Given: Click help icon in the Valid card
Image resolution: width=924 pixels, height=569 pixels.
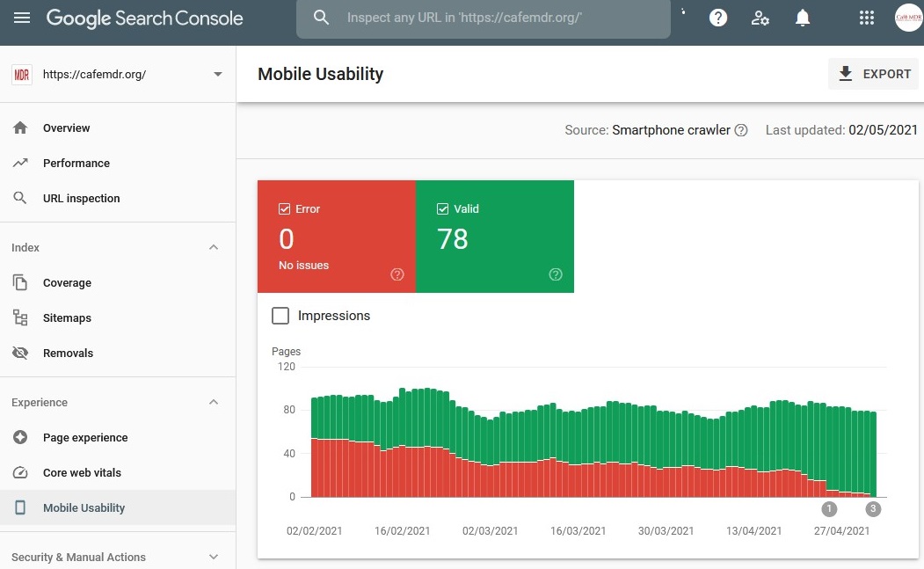Looking at the screenshot, I should click(556, 274).
